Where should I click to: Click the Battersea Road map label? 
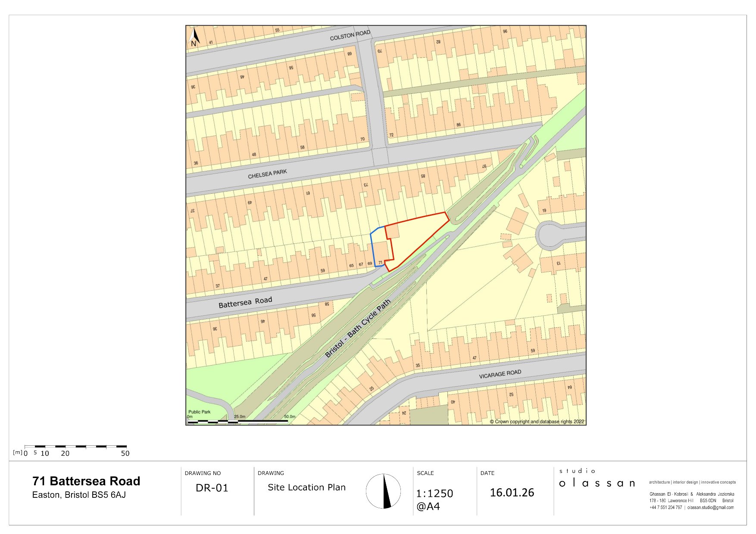[x=245, y=302]
